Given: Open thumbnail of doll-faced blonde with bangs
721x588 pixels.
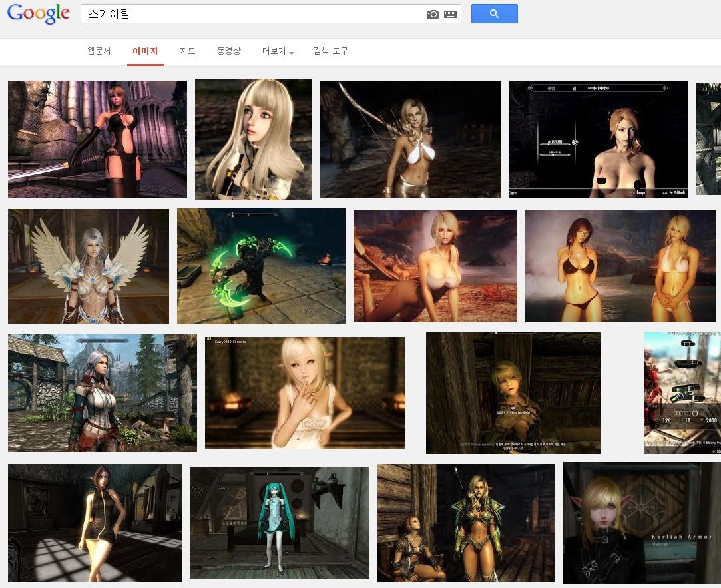Looking at the screenshot, I should pyautogui.click(x=254, y=139).
